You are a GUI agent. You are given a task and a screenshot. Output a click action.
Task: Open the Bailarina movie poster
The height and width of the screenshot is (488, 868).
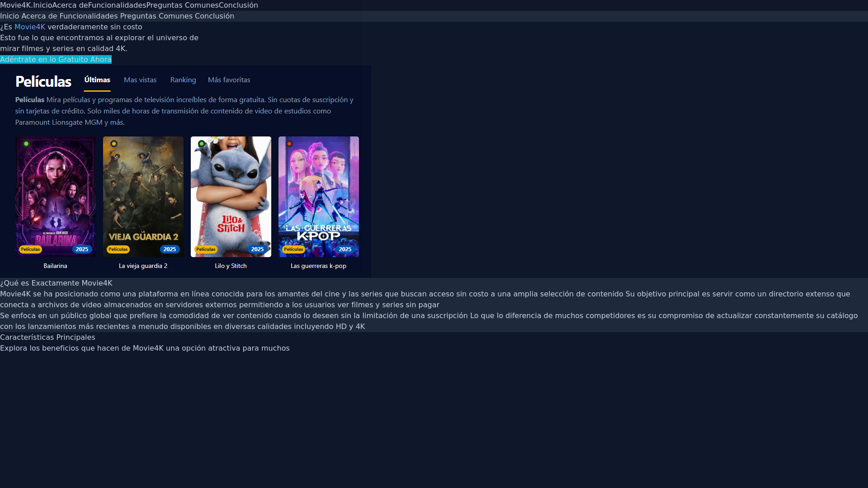56,197
